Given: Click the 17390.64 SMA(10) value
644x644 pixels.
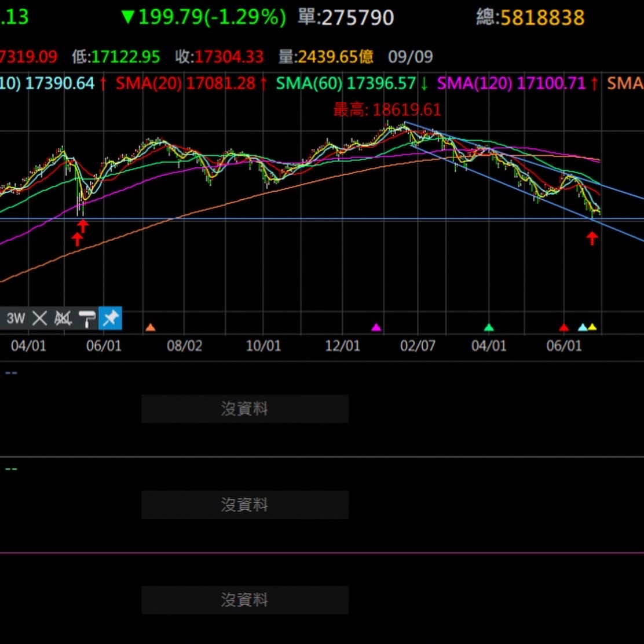Looking at the screenshot, I should click(60, 83).
